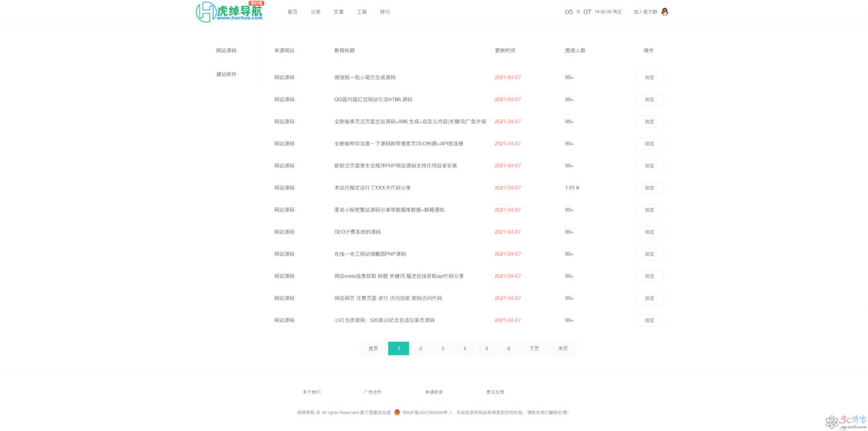Click date 2021-04-07 in SEO计费系统 row
This screenshot has height=431, width=868.
(x=508, y=232)
